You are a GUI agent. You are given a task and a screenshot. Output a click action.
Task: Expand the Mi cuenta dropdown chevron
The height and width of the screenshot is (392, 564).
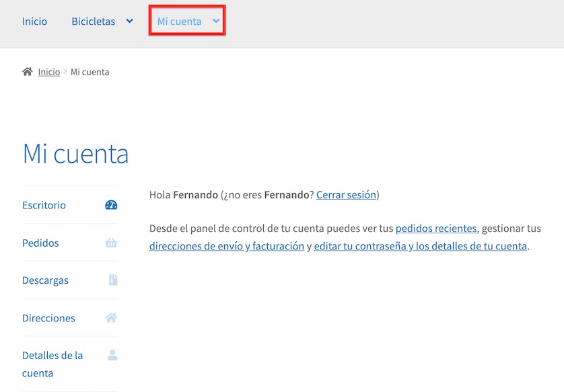tap(216, 22)
